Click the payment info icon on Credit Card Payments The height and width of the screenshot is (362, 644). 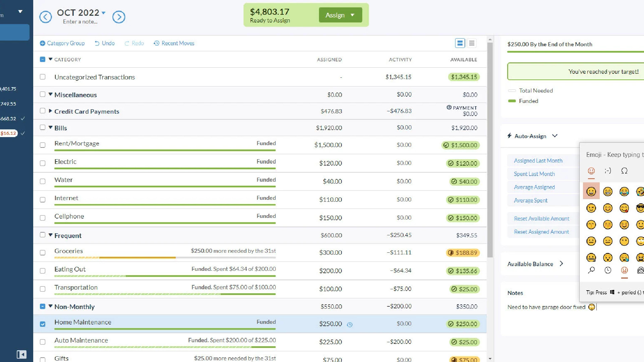coord(449,108)
